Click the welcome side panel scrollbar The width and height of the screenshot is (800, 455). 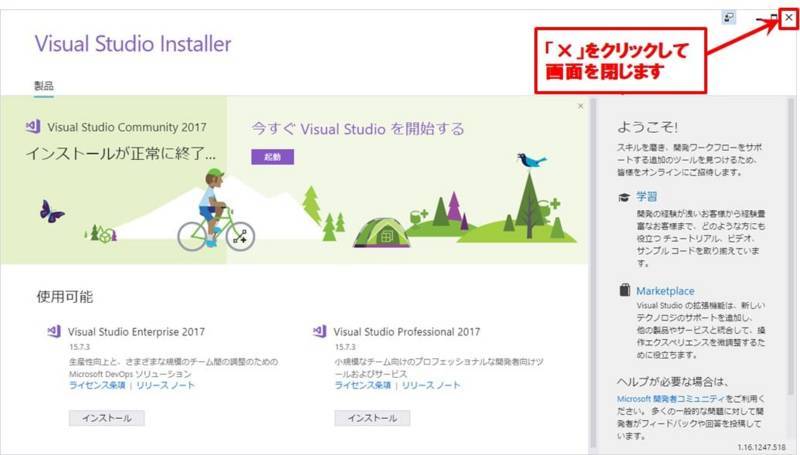pos(791,247)
